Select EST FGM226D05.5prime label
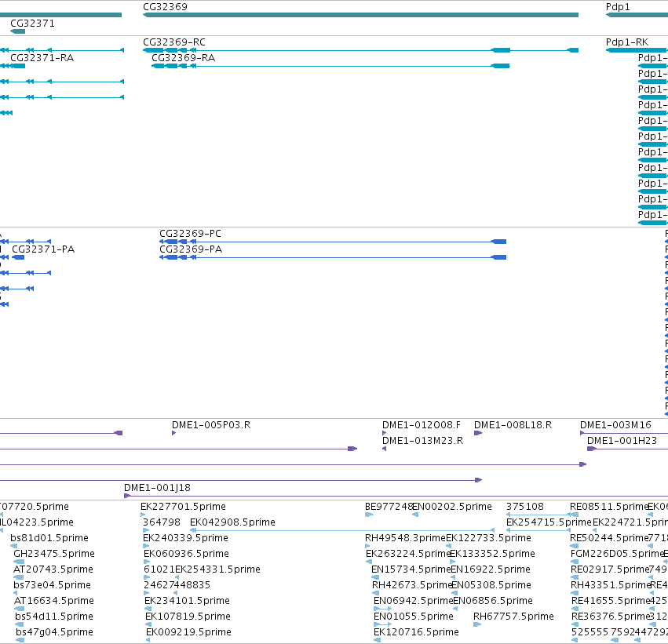The width and height of the screenshot is (668, 644). (617, 554)
